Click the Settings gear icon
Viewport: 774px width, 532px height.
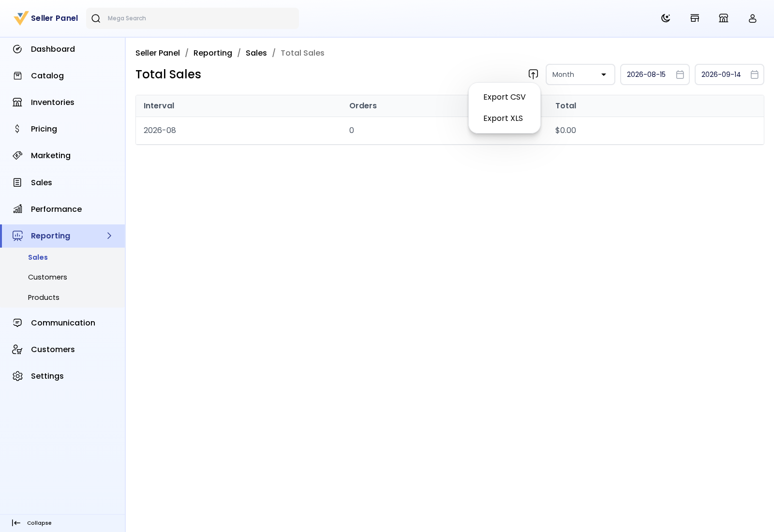(17, 376)
